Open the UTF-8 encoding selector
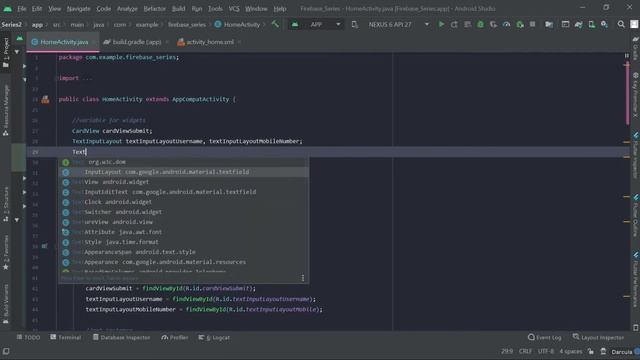Screen dimensions: 640x360 [x=546, y=351]
